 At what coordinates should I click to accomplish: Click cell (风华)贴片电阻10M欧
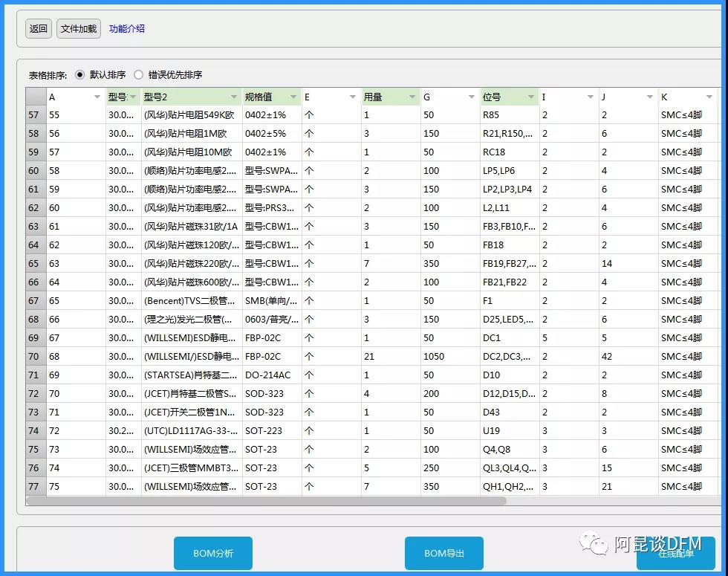(x=192, y=152)
